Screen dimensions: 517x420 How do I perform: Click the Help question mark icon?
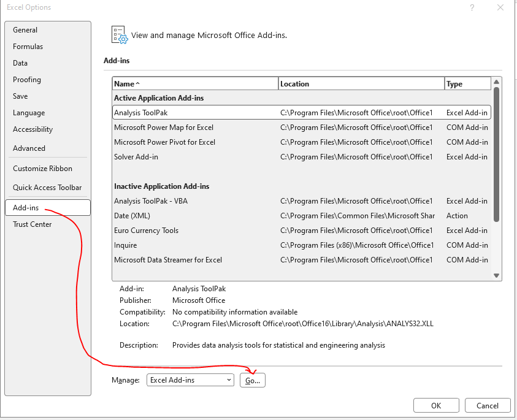[x=472, y=7]
